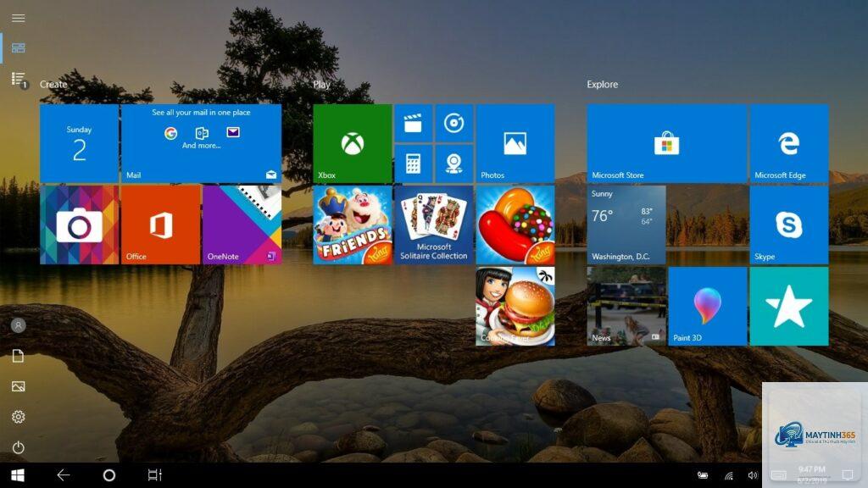Tap the taskbar Back arrow
Viewport: 868px width, 488px height.
pos(64,474)
